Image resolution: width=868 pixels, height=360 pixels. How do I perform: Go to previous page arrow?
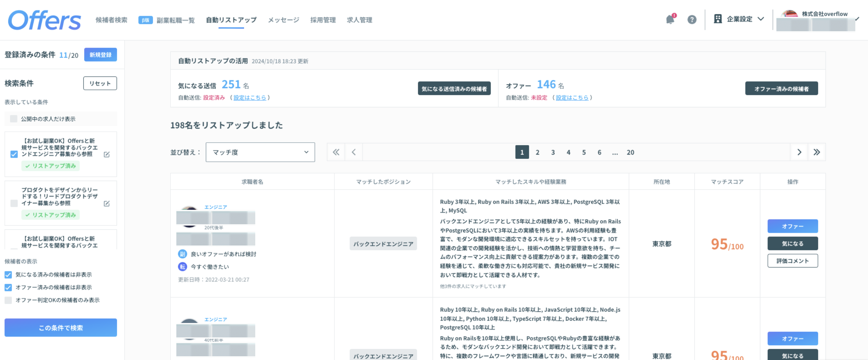[354, 152]
